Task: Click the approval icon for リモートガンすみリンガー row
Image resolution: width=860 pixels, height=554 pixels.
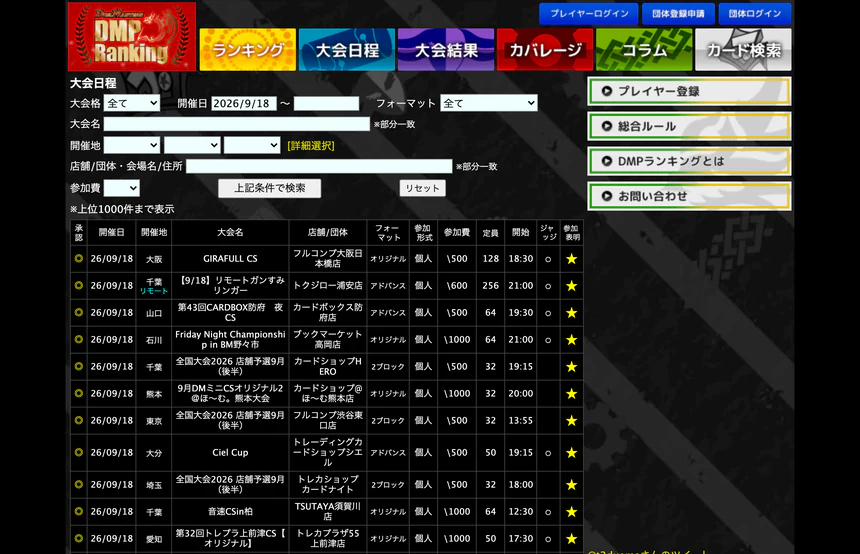Action: pos(79,285)
